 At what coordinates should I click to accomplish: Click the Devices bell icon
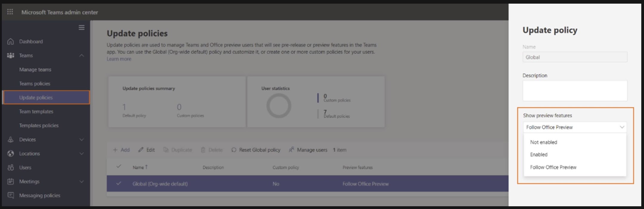coord(10,140)
